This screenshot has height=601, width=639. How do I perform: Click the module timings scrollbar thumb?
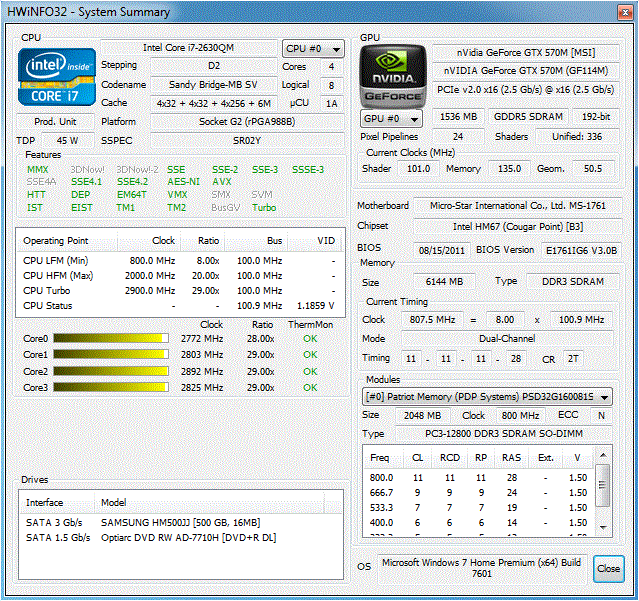pos(603,485)
